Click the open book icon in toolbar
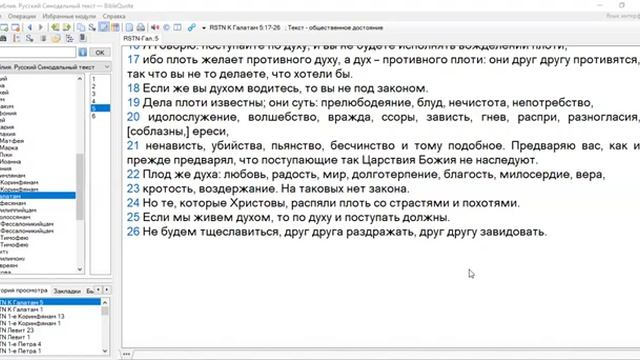The height and width of the screenshot is (360, 640). (178, 27)
